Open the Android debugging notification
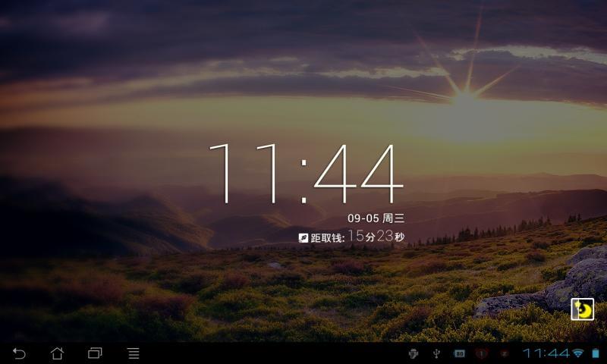Screen dimensions: 607x364 414,353
